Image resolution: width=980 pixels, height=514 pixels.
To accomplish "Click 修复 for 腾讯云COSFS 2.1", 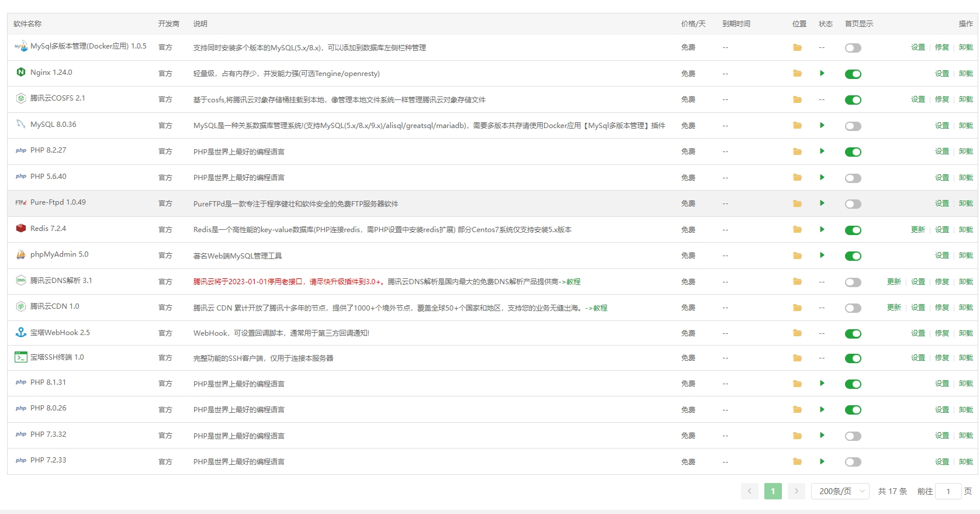I will pos(942,99).
